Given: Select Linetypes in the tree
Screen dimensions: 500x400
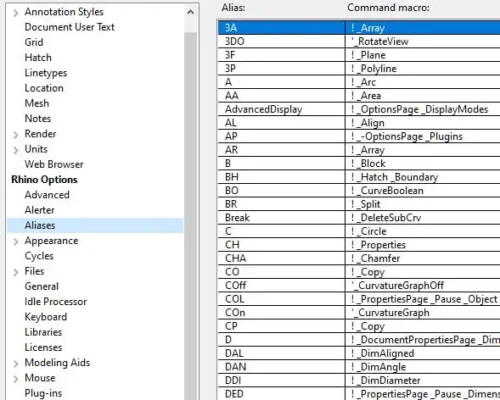Looking at the screenshot, I should 46,73.
